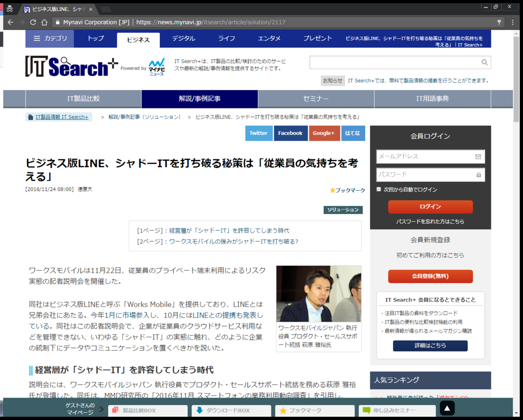
Task: Click the IT Search+ logo
Action: (x=72, y=66)
